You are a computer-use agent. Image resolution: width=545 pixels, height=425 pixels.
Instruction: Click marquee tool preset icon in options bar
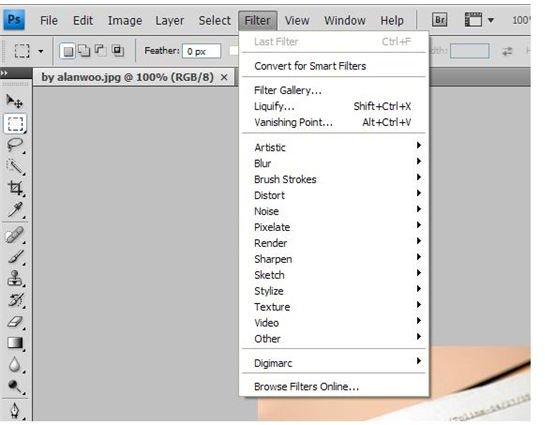22,51
